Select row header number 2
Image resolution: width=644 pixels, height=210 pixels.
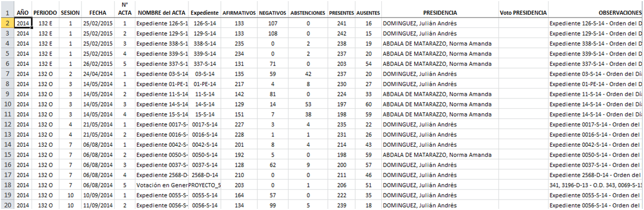coord(7,24)
